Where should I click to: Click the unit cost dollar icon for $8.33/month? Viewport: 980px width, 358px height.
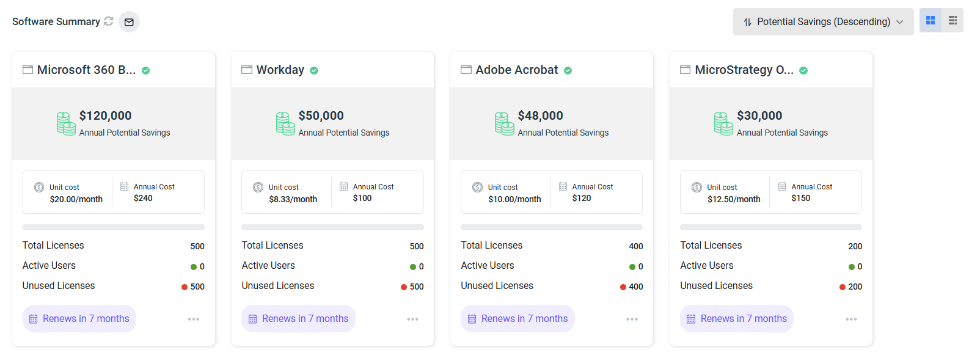pyautogui.click(x=258, y=187)
